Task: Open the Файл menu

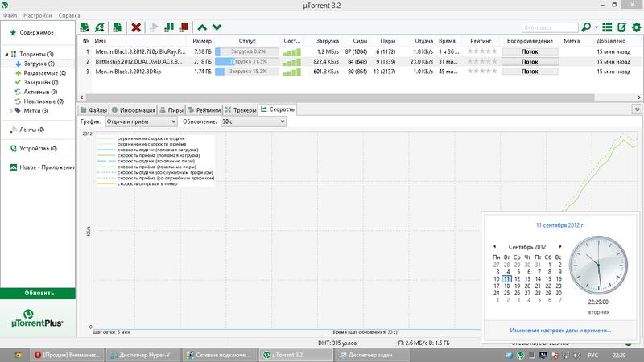Action: pos(10,15)
